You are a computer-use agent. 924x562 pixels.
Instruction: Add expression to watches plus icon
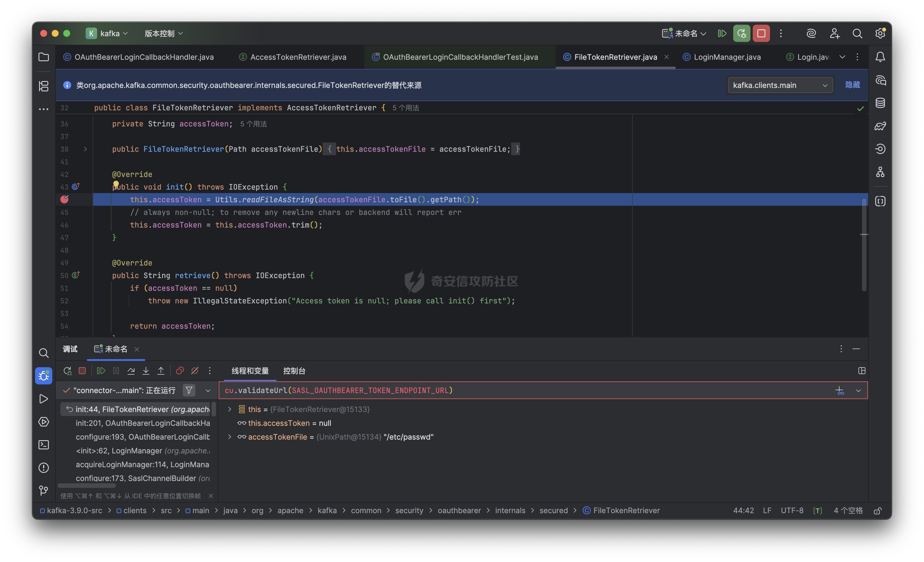(840, 390)
